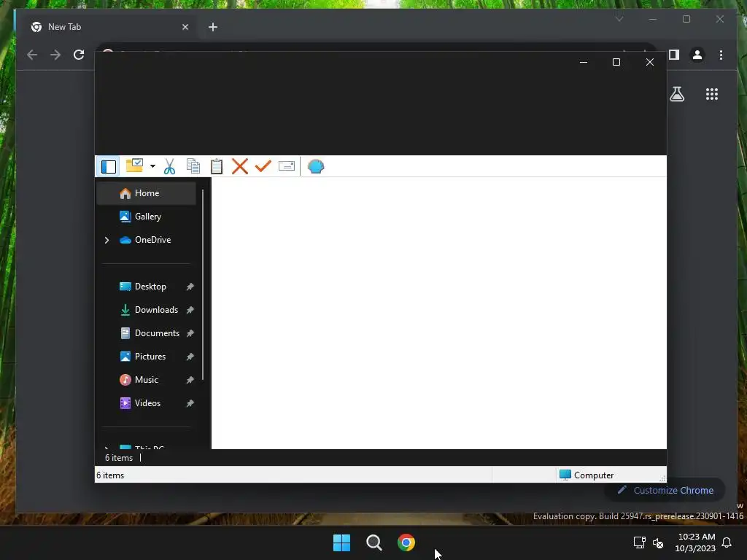Image resolution: width=747 pixels, height=560 pixels.
Task: Open the Google apps grid icon
Action: click(712, 94)
